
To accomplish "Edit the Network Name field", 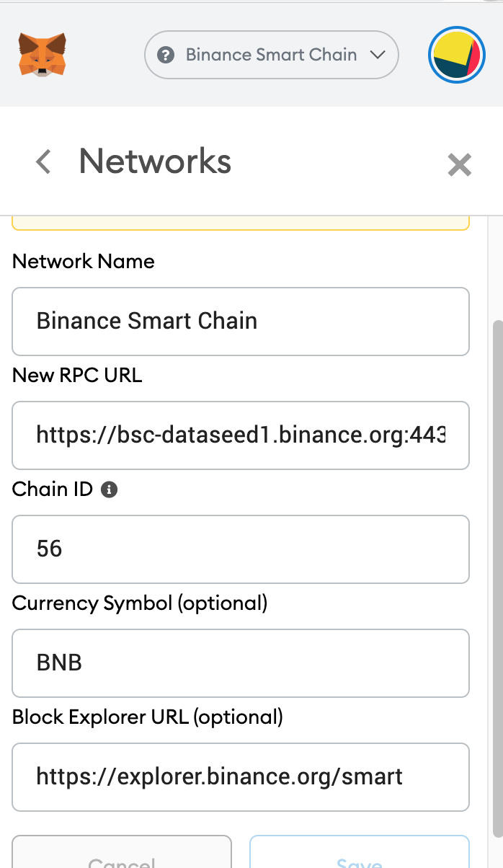I will click(241, 322).
